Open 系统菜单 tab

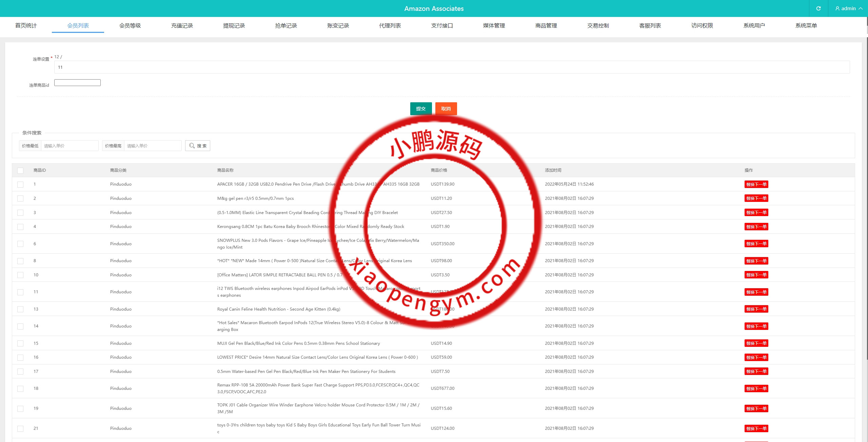click(x=806, y=25)
